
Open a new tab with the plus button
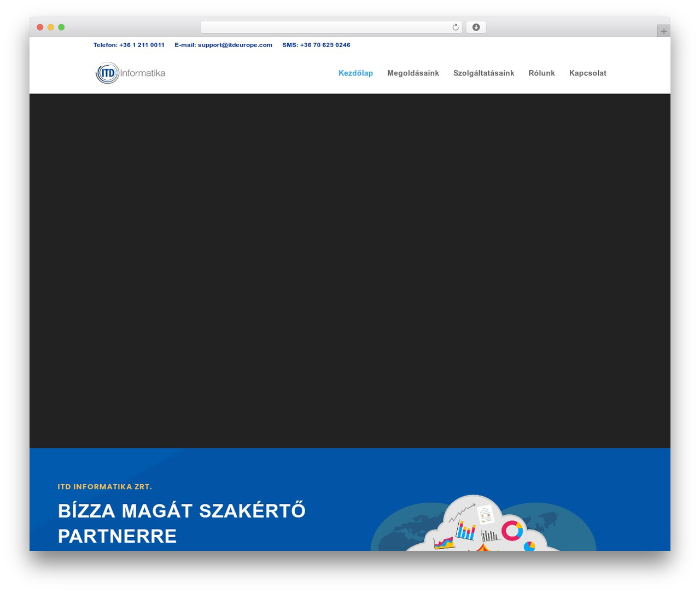tap(663, 31)
